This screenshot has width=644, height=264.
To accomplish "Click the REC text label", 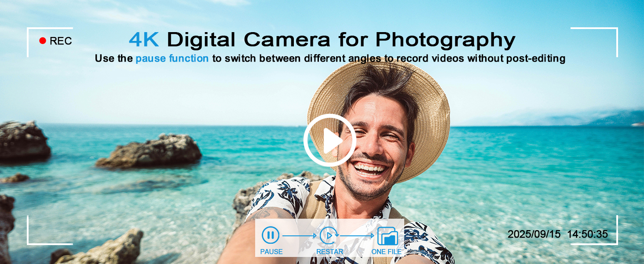I will pos(61,41).
